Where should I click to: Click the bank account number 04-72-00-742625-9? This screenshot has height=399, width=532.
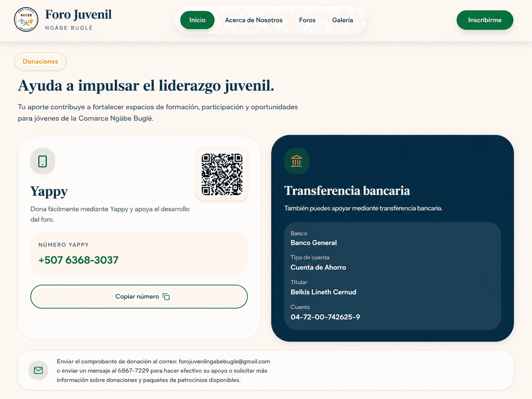[x=325, y=317]
